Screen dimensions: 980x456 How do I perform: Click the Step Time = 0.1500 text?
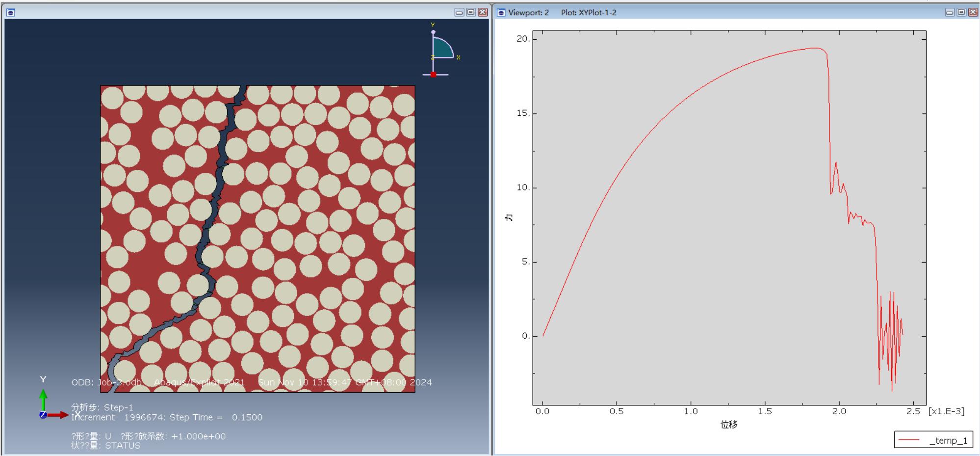[216, 417]
